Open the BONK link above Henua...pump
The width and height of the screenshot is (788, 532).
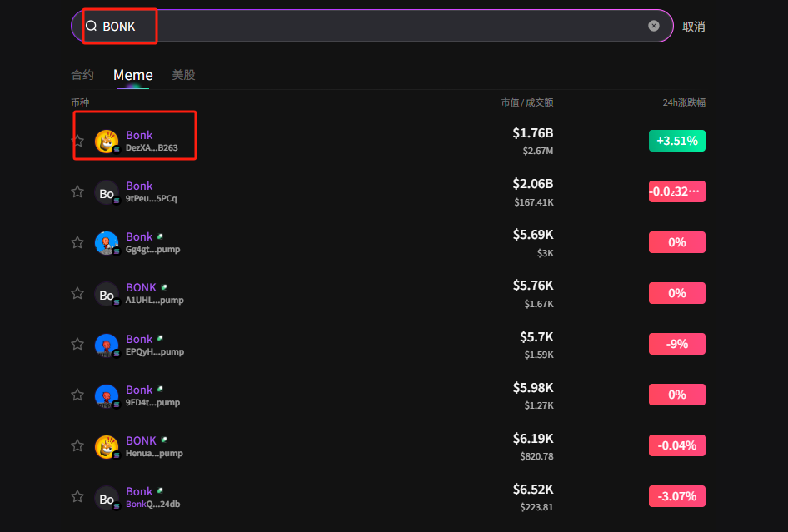pyautogui.click(x=142, y=440)
